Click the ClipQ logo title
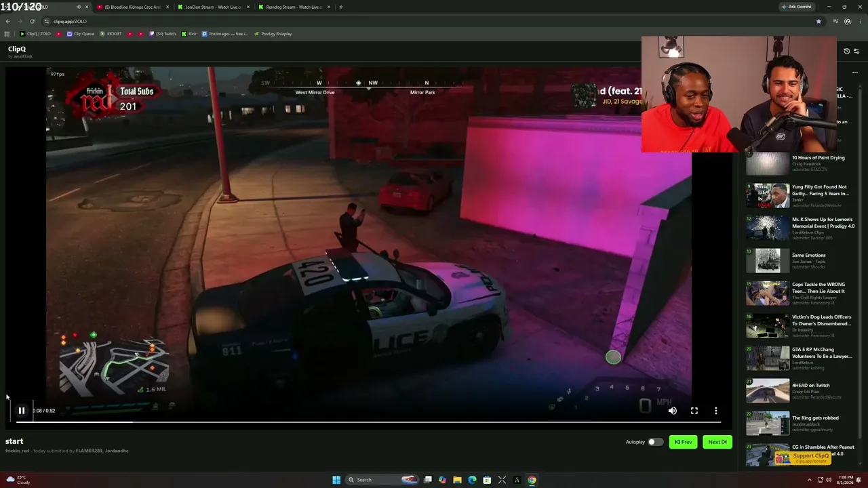The width and height of the screenshot is (868, 488). (x=17, y=49)
